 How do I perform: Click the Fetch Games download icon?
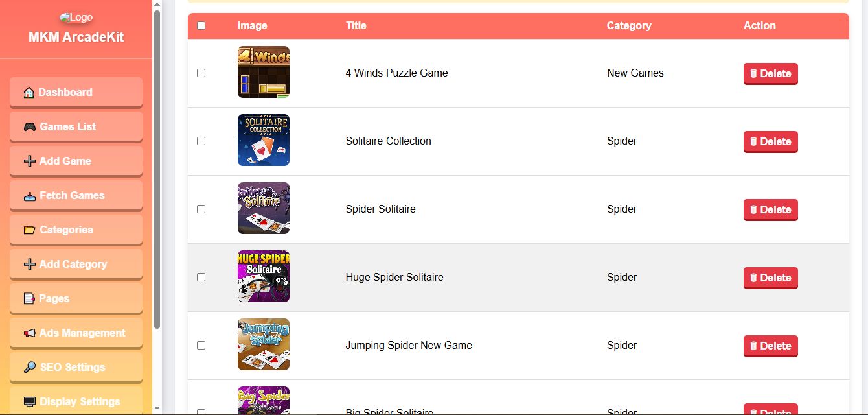(x=30, y=196)
